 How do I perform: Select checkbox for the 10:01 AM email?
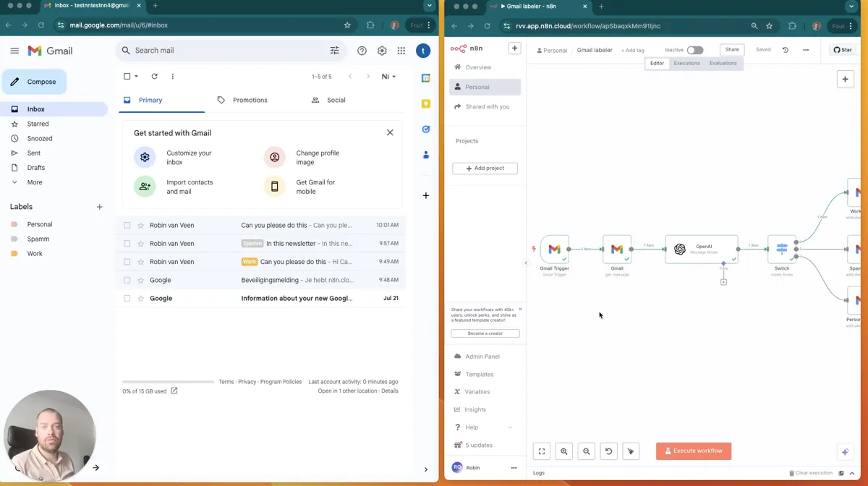pos(127,225)
